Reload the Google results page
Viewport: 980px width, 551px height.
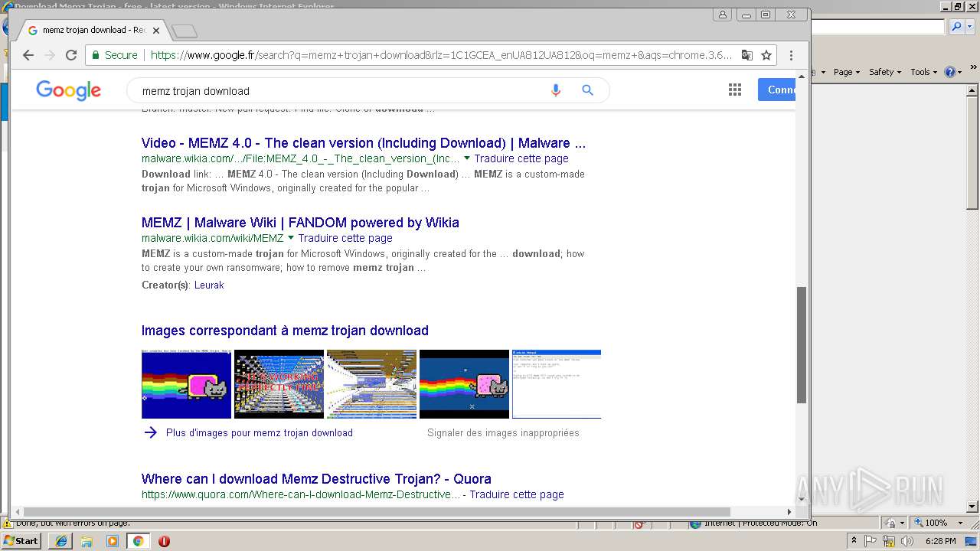point(71,55)
